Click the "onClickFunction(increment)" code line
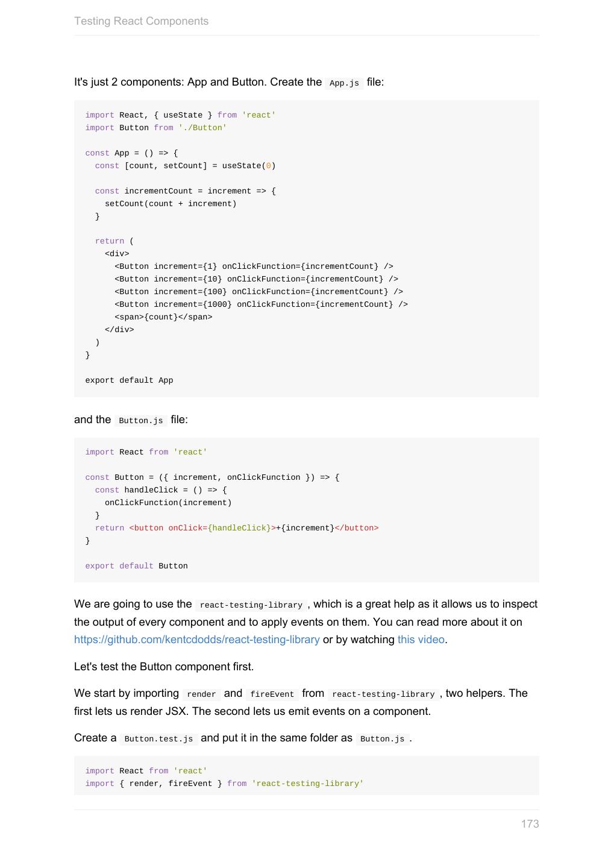The image size is (614, 868). [168, 503]
